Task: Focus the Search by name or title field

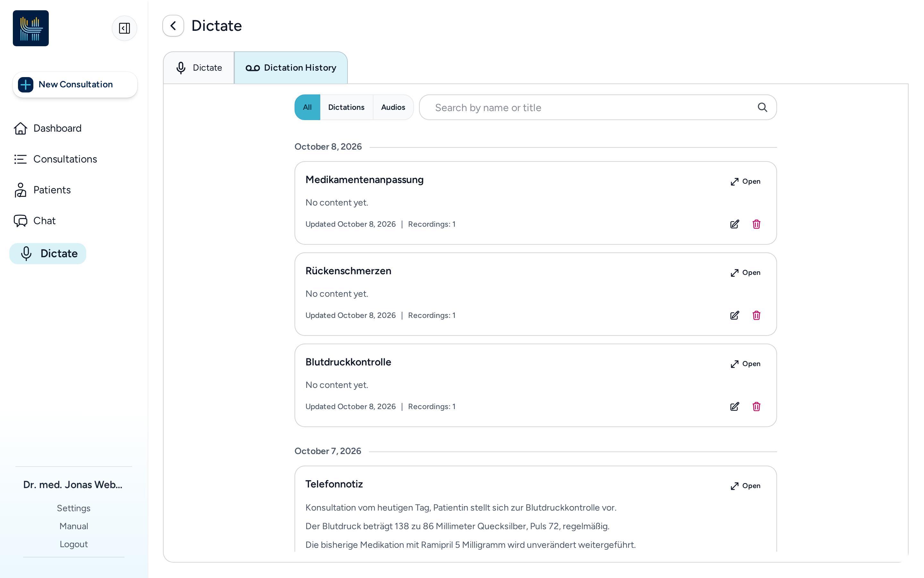Action: coord(598,108)
